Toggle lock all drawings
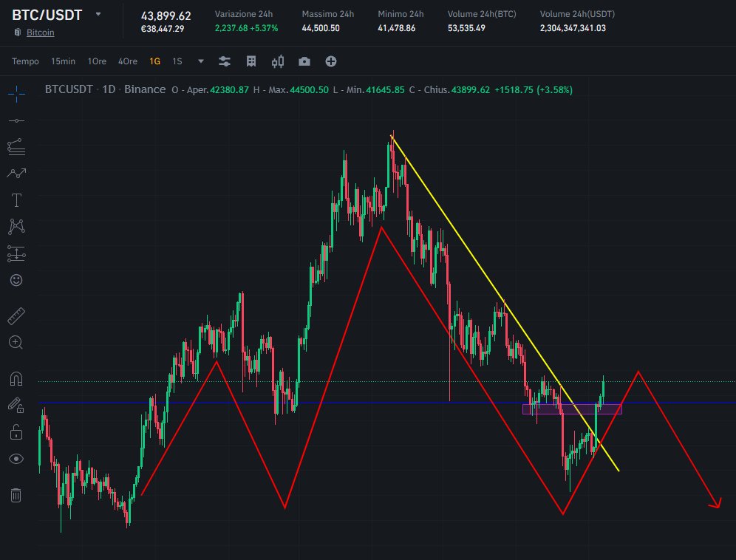Screen dimensions: 736x560 pos(16,432)
